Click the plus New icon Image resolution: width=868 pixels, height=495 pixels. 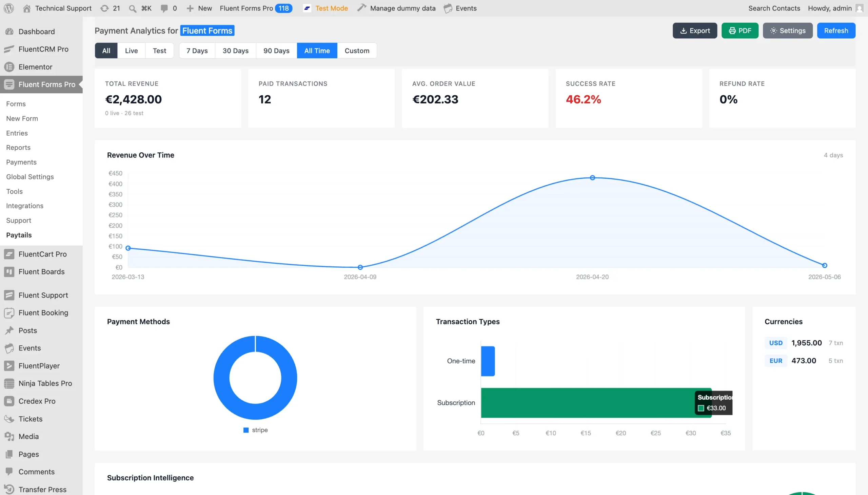point(190,8)
